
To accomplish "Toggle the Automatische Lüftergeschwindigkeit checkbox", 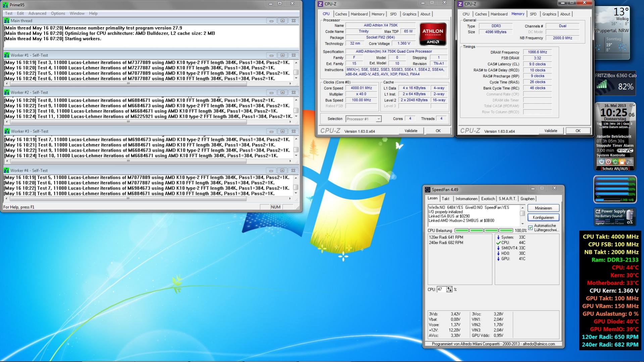I will (531, 228).
